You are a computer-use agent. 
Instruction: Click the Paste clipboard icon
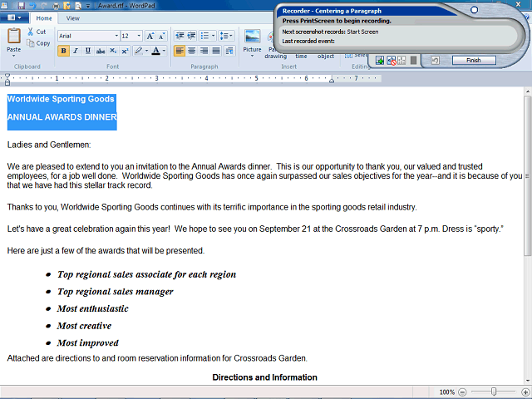pos(14,36)
